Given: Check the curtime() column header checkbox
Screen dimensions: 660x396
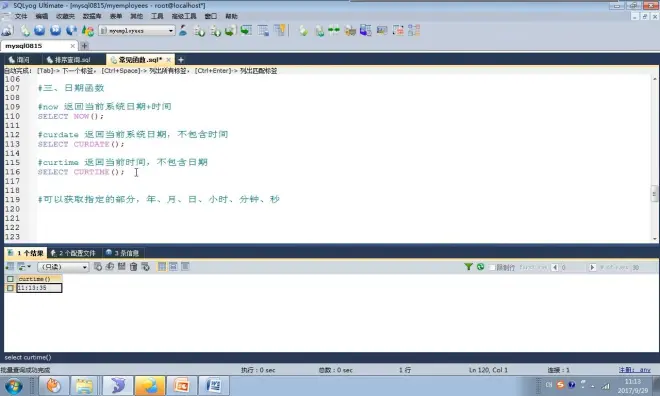Looking at the screenshot, I should 10,279.
